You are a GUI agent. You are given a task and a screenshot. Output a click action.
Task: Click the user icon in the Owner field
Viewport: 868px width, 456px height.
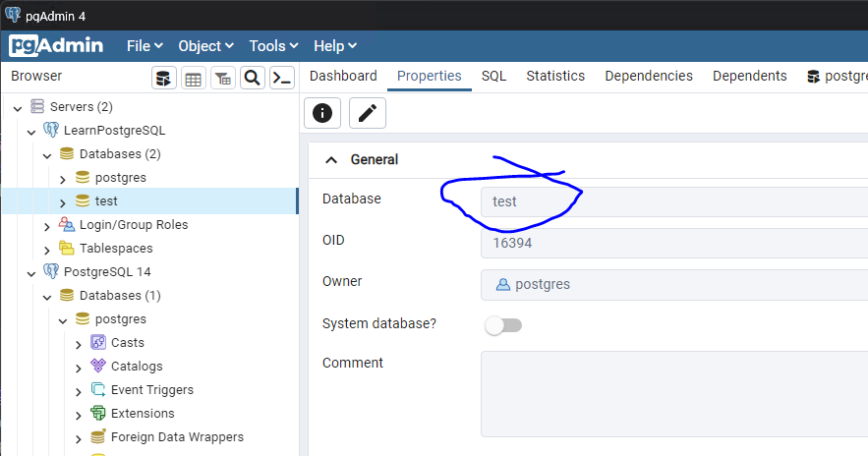pos(502,284)
